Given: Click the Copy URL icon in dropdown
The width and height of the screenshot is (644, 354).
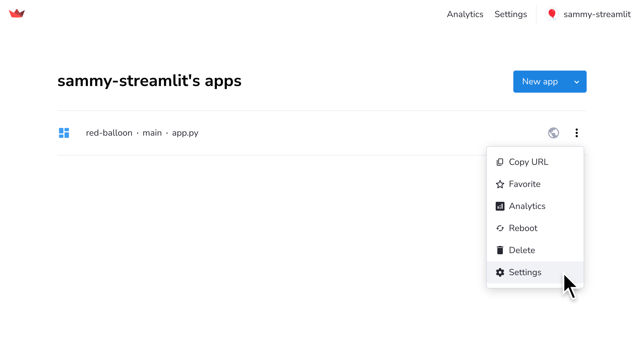Looking at the screenshot, I should pos(500,162).
